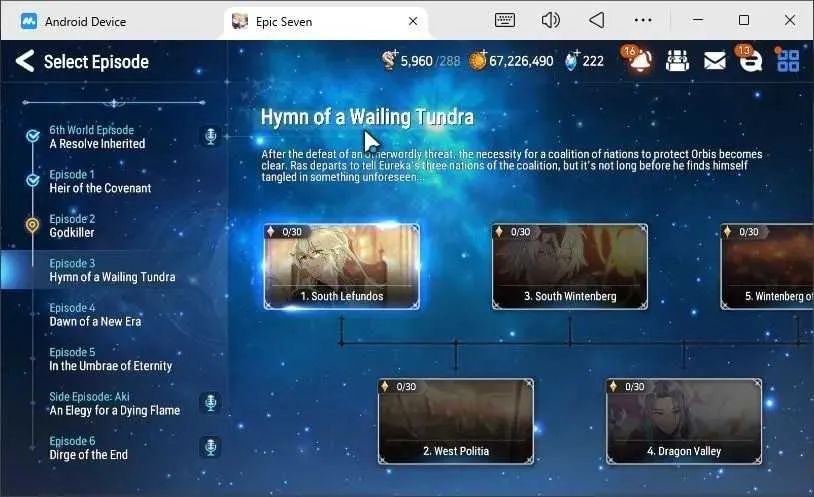Image resolution: width=814 pixels, height=497 pixels.
Task: Select Episode 6 Dirge of the End
Action: pos(113,448)
